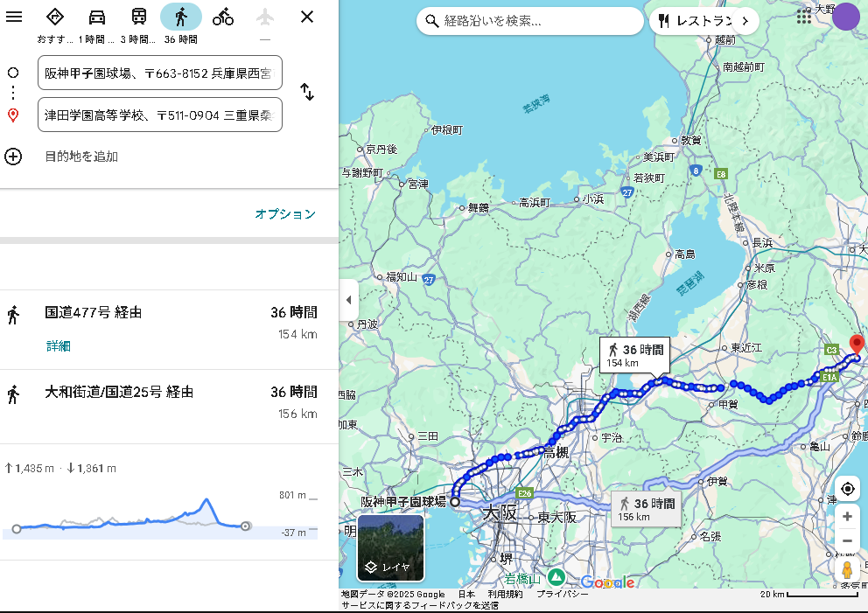Click the search magnifier icon
Viewport: 868px width, 613px height.
point(431,21)
